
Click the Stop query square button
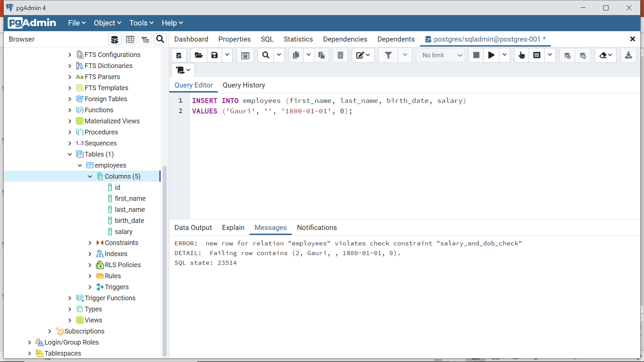tap(476, 55)
